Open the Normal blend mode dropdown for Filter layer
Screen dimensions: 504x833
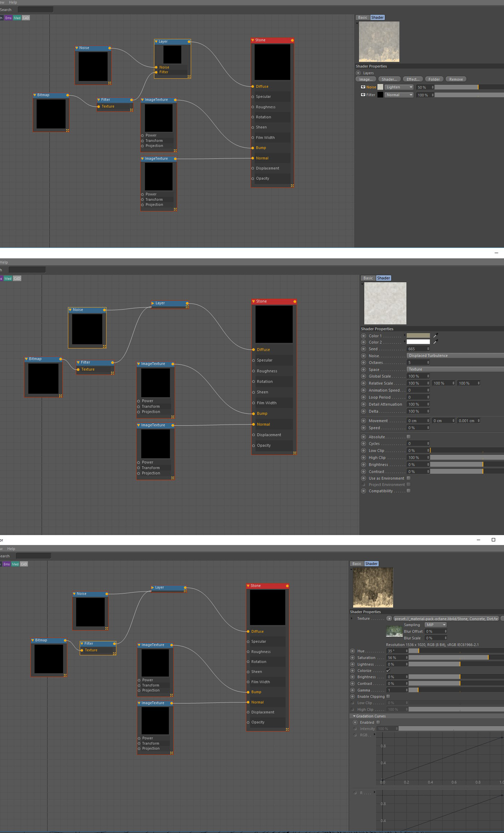point(399,95)
